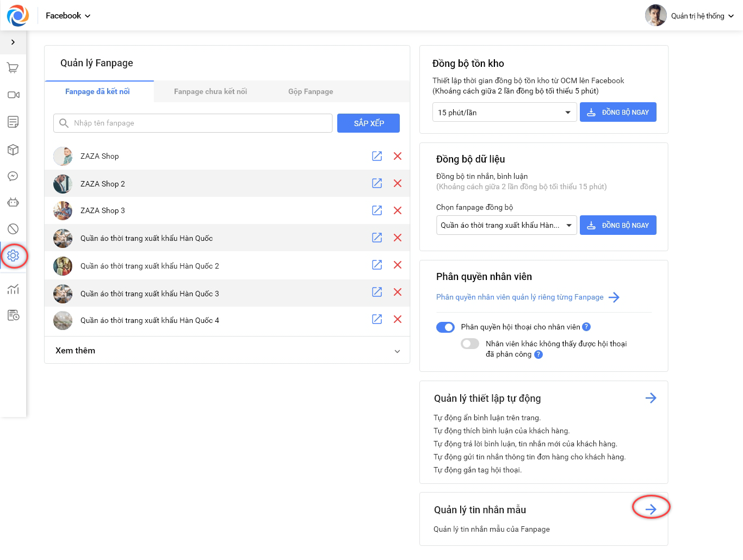Open the video camera sidebar icon
Viewport: 743px width, 560px height.
click(13, 95)
